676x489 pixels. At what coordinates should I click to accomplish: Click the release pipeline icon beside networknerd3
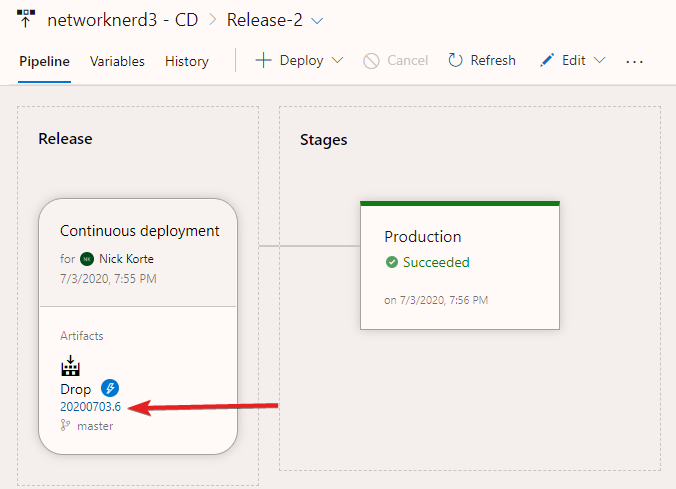click(26, 19)
